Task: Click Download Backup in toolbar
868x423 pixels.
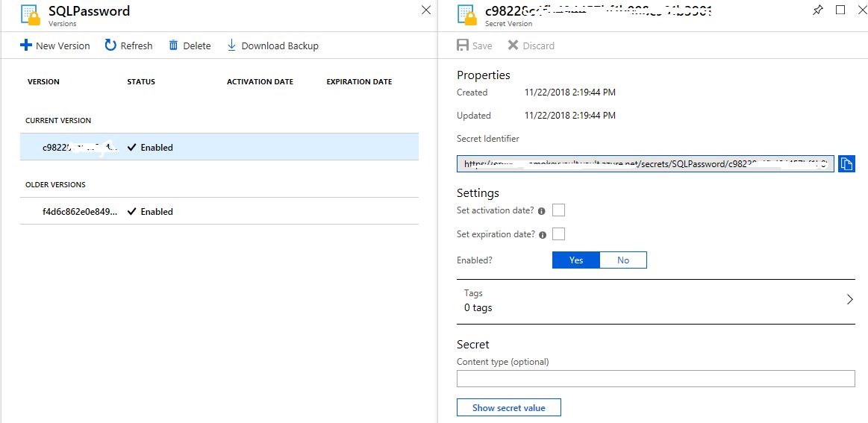Action: coord(273,46)
